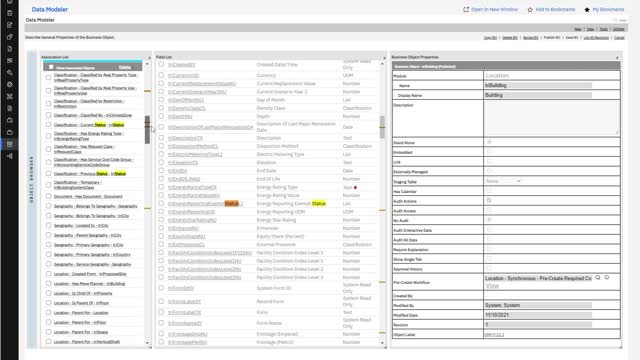Image resolution: width=640 pixels, height=360 pixels.
Task: Open the Open In New Window link
Action: [494, 9]
